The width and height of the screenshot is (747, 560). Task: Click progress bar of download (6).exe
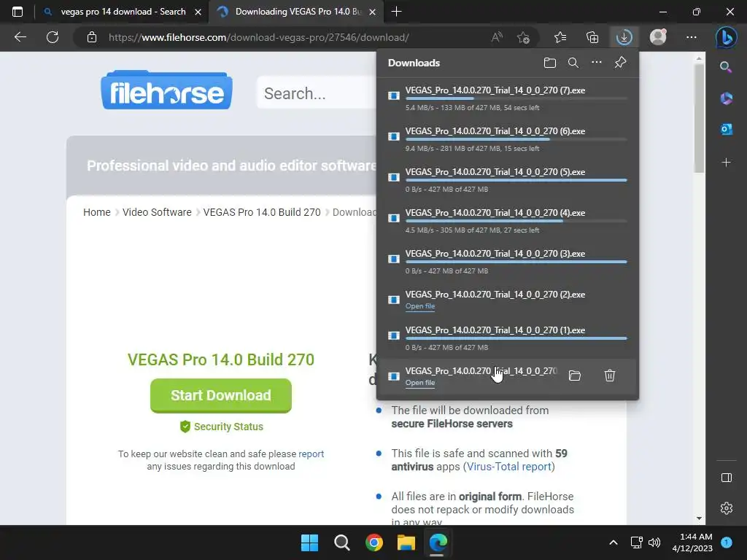pyautogui.click(x=516, y=139)
